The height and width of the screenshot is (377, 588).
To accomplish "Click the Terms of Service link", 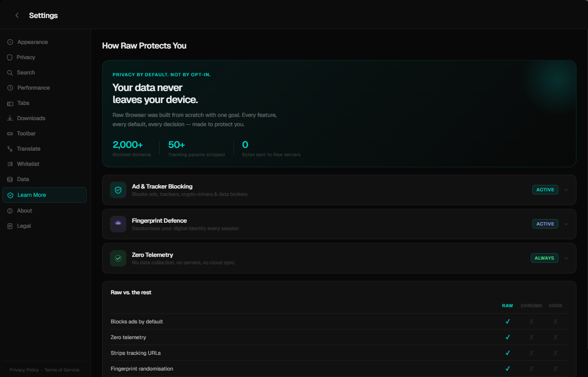I will [x=61, y=370].
